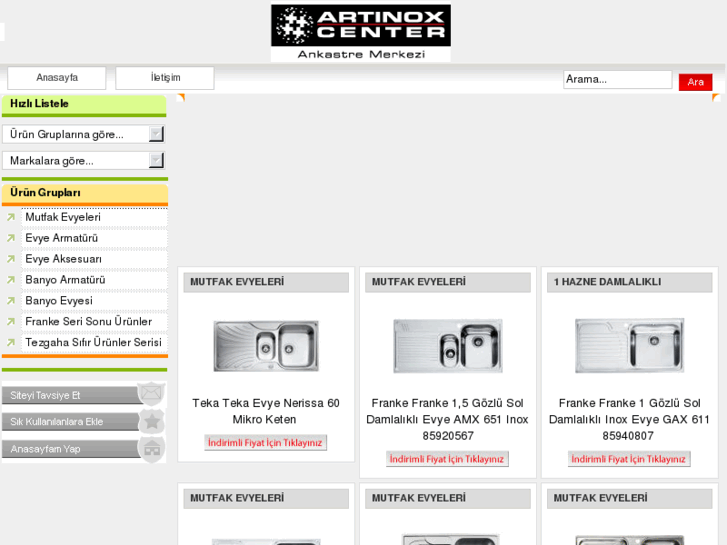Open the Franke GAX 611 sink thumbnail
Image resolution: width=727 pixels, height=545 pixels.
pos(630,346)
